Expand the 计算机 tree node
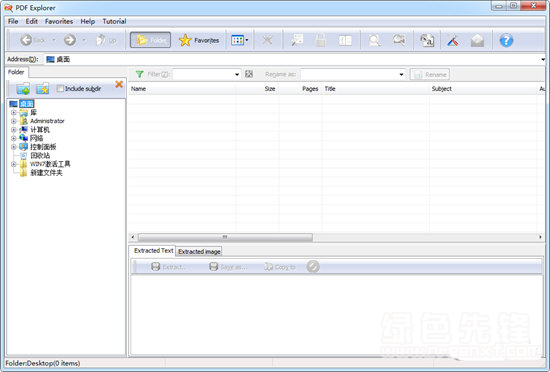Viewport: 550px width, 372px height. pyautogui.click(x=14, y=130)
